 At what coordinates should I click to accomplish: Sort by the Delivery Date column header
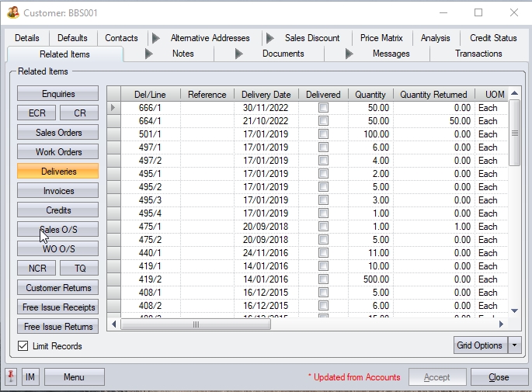[266, 95]
